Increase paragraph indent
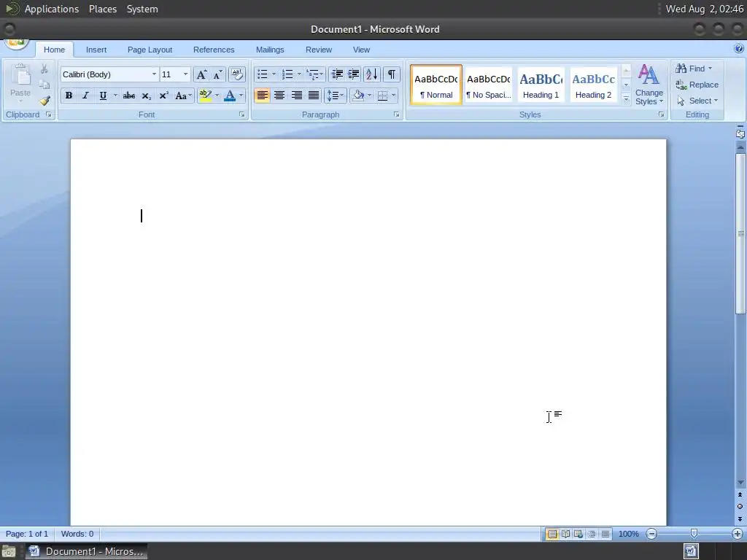This screenshot has width=747, height=560. (353, 74)
